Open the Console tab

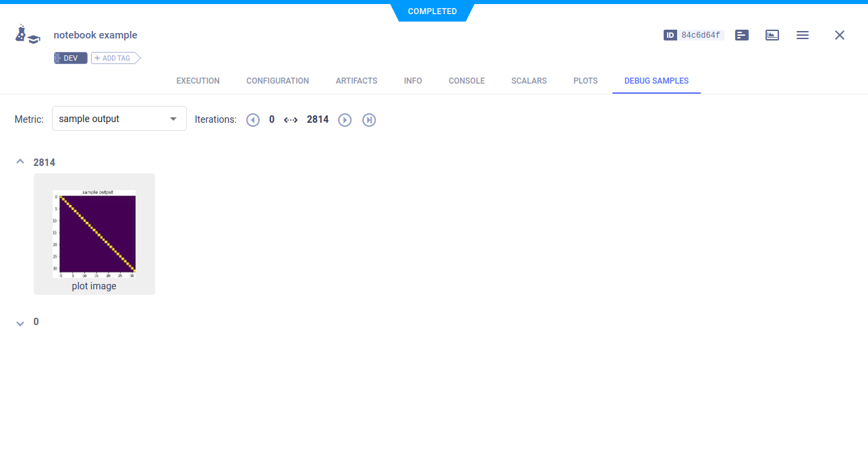point(466,81)
